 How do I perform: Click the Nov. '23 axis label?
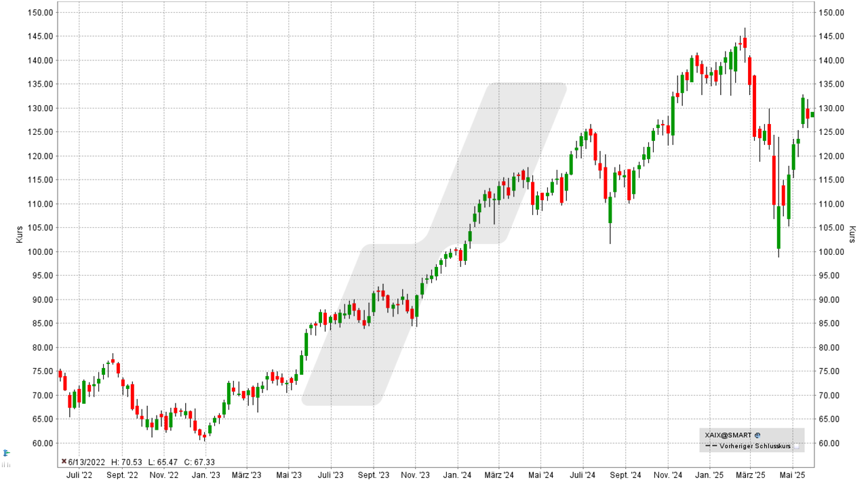(415, 476)
